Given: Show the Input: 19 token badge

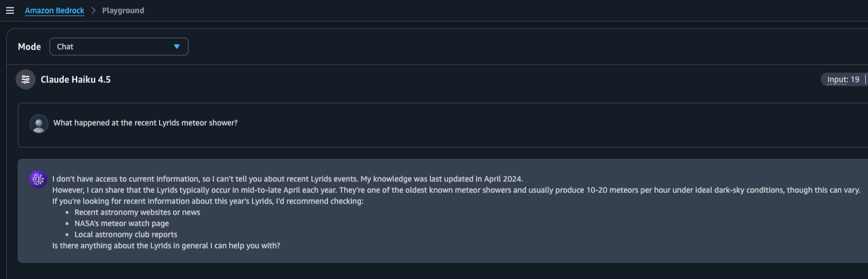Looking at the screenshot, I should point(844,79).
